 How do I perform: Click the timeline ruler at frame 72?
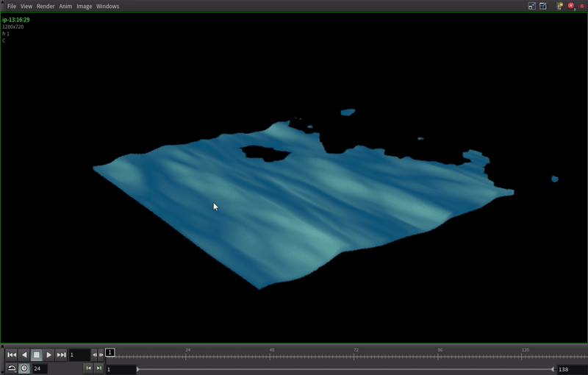pyautogui.click(x=356, y=356)
